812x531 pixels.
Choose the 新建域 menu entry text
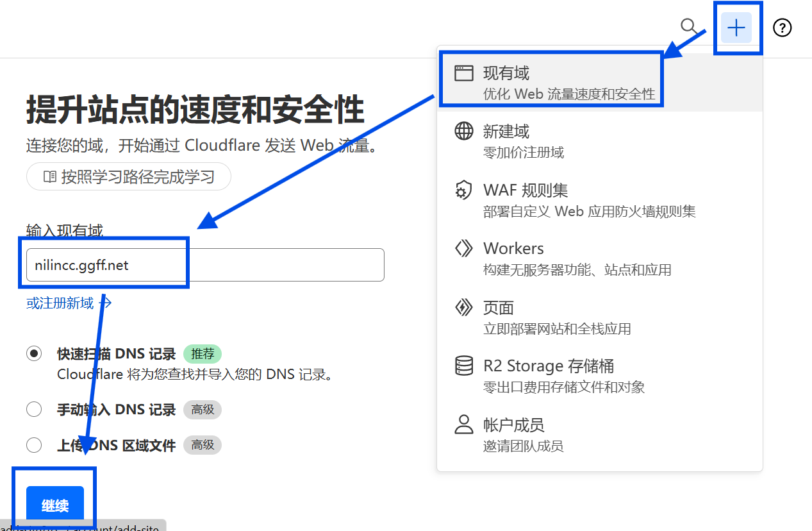[506, 132]
